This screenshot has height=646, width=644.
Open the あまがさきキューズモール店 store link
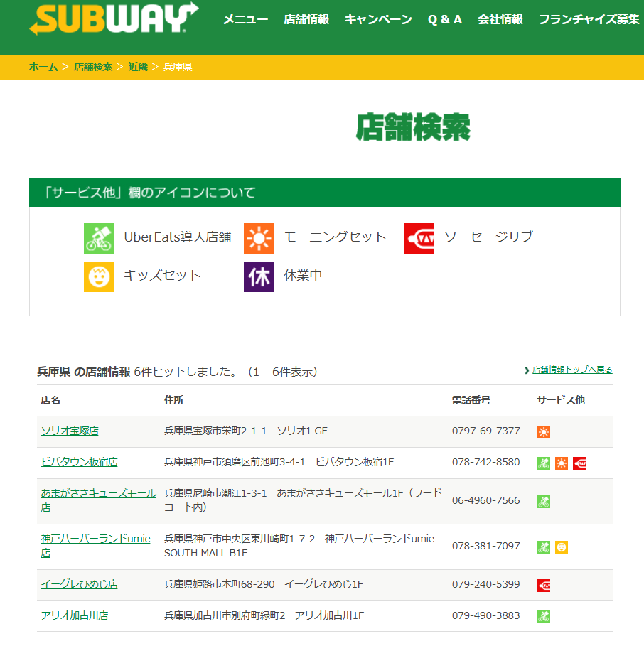point(98,500)
